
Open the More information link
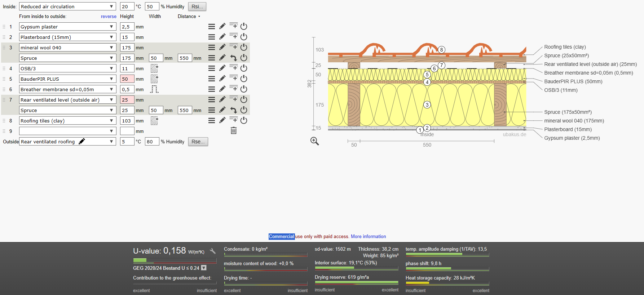(368, 237)
